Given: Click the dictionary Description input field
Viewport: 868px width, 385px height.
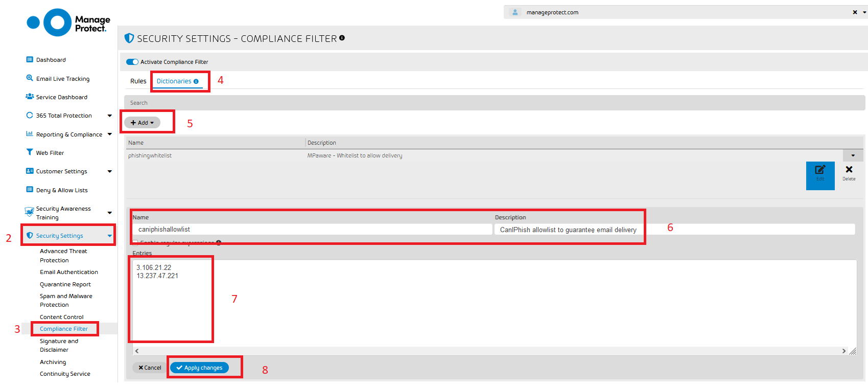Looking at the screenshot, I should pyautogui.click(x=674, y=230).
